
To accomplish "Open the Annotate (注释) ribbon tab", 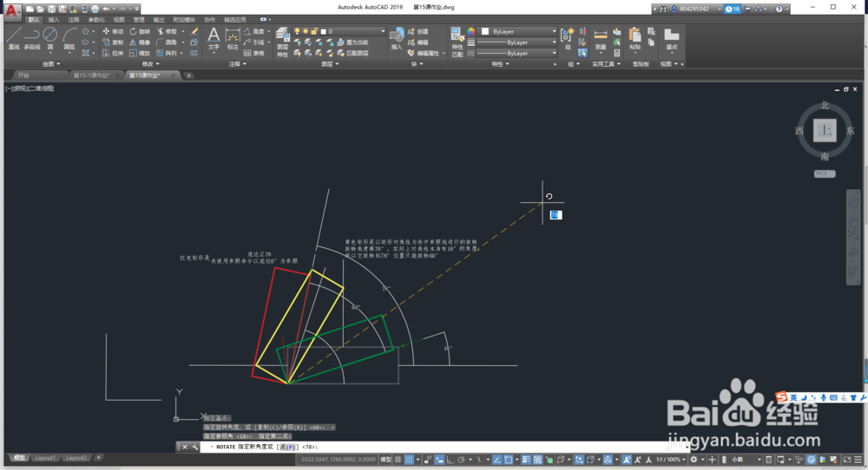I will click(x=74, y=20).
